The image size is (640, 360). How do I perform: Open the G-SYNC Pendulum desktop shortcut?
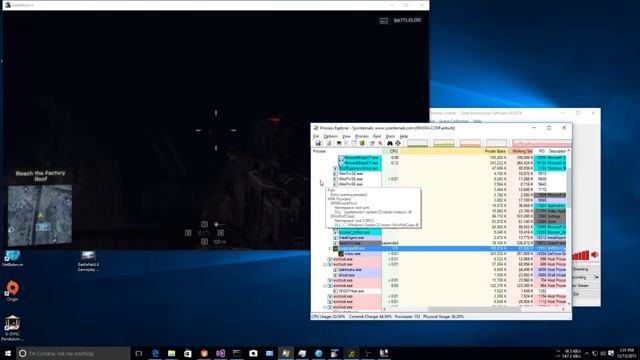[x=12, y=328]
